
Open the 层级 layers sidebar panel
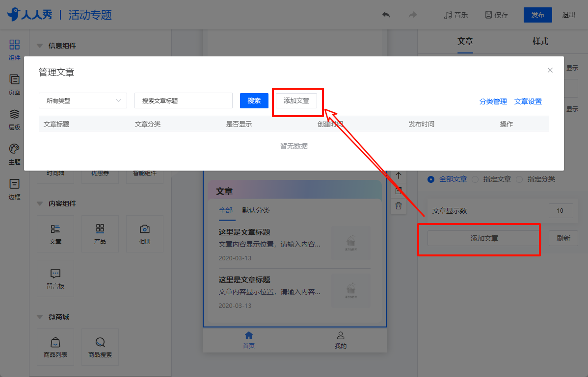[x=14, y=120]
